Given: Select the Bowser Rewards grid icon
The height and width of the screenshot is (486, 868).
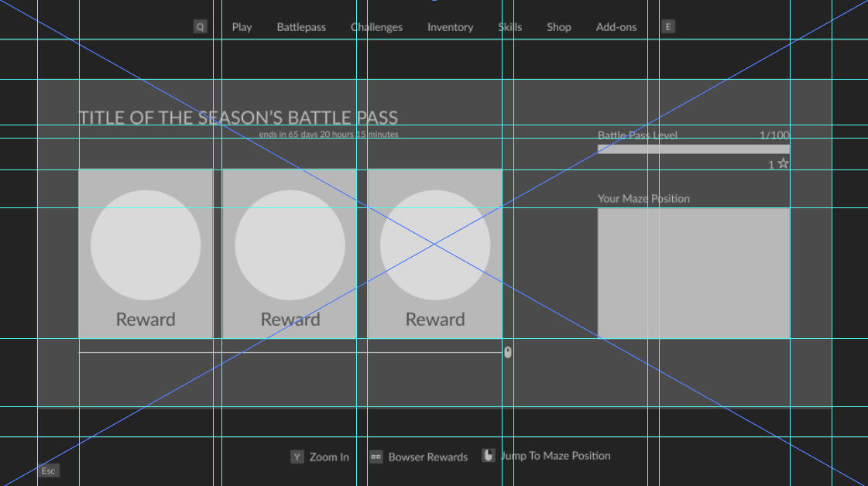Looking at the screenshot, I should 375,457.
